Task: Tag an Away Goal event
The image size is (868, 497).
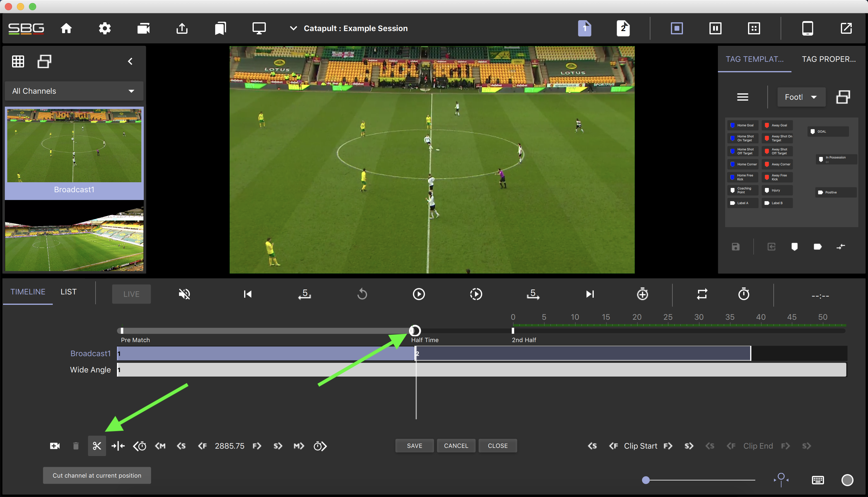Action: pyautogui.click(x=777, y=125)
